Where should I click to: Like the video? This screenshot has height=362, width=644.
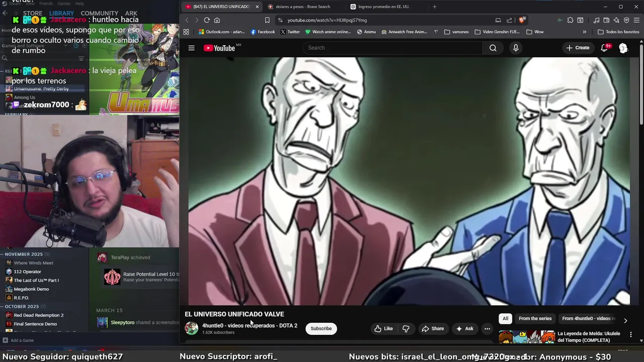tap(383, 329)
